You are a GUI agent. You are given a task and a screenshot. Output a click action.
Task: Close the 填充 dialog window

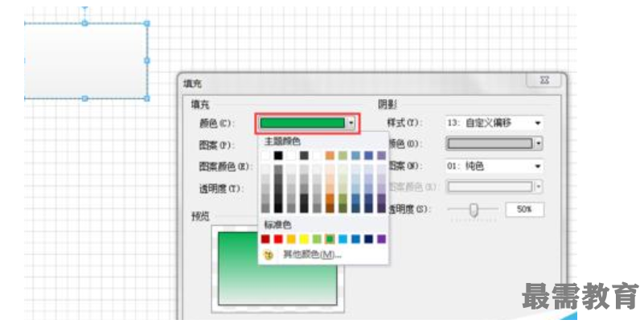[x=544, y=80]
